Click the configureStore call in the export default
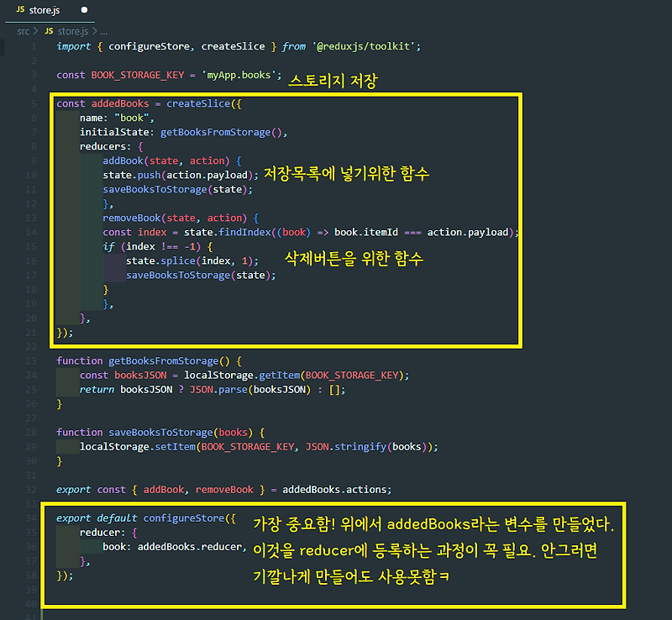 point(184,518)
